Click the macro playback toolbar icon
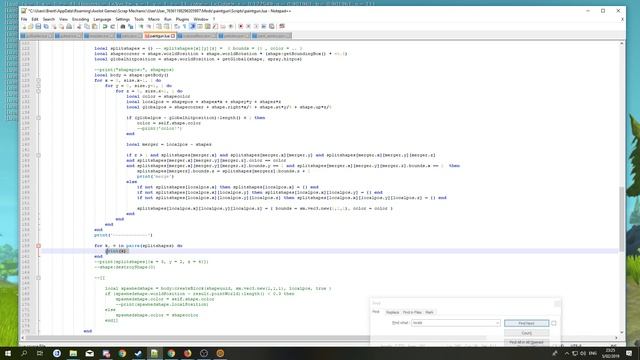This screenshot has height=360, width=640. (256, 27)
